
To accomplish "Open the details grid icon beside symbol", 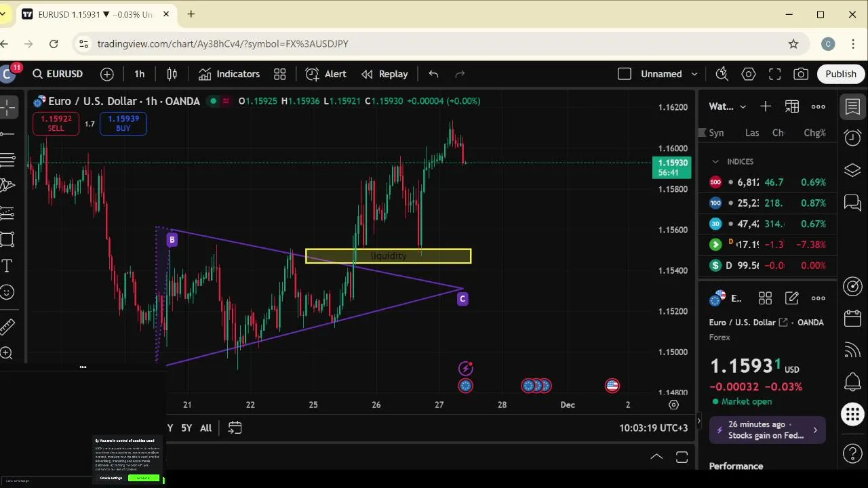I will [x=765, y=298].
